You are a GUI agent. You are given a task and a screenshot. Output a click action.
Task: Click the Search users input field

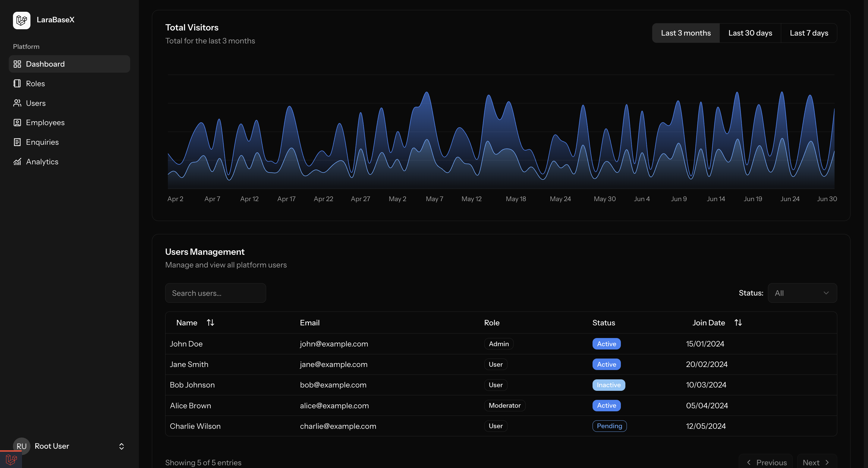[x=216, y=293]
